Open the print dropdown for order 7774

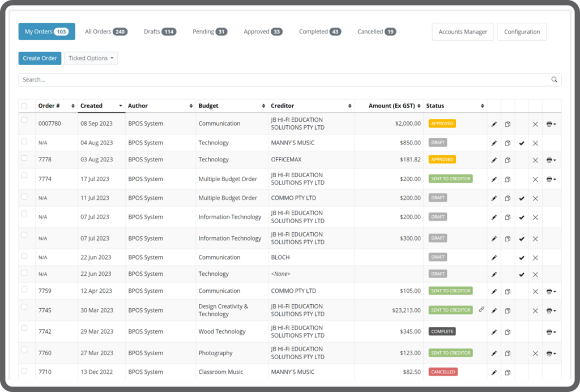551,180
